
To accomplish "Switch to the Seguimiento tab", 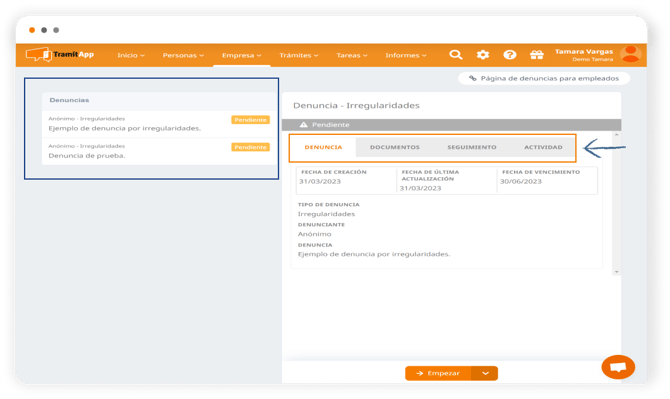I will [472, 147].
